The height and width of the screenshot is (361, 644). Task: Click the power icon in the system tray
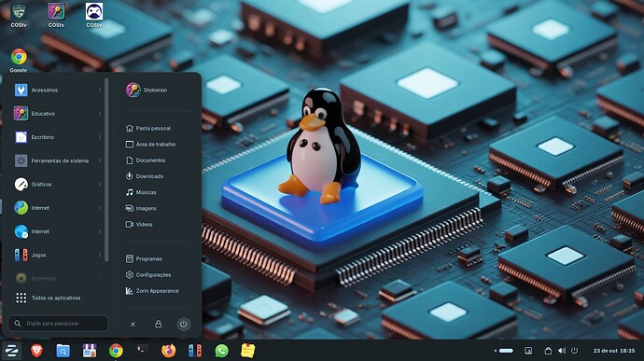pos(575,351)
